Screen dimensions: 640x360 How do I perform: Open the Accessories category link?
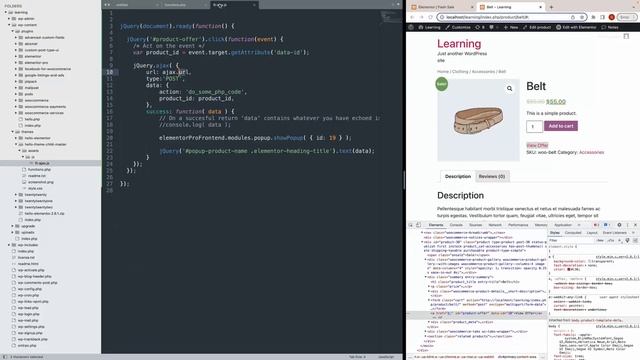[x=591, y=152]
